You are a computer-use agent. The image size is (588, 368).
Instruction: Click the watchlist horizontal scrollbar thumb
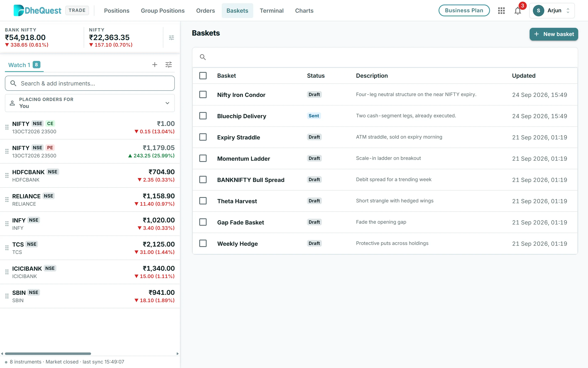pos(48,353)
